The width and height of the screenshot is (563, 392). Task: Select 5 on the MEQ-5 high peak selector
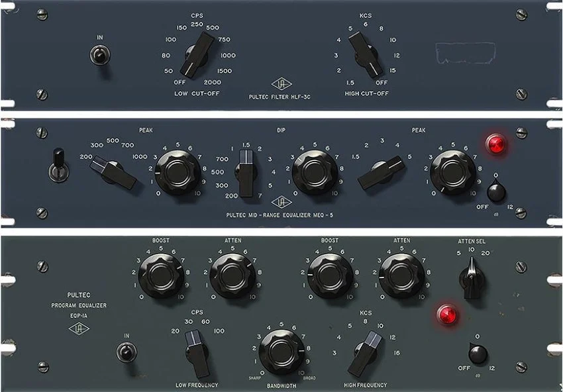click(x=409, y=157)
